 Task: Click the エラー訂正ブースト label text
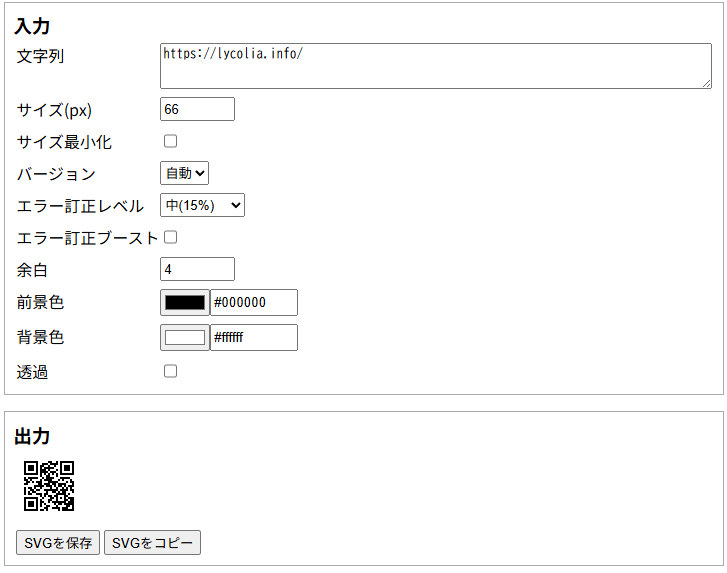(87, 238)
